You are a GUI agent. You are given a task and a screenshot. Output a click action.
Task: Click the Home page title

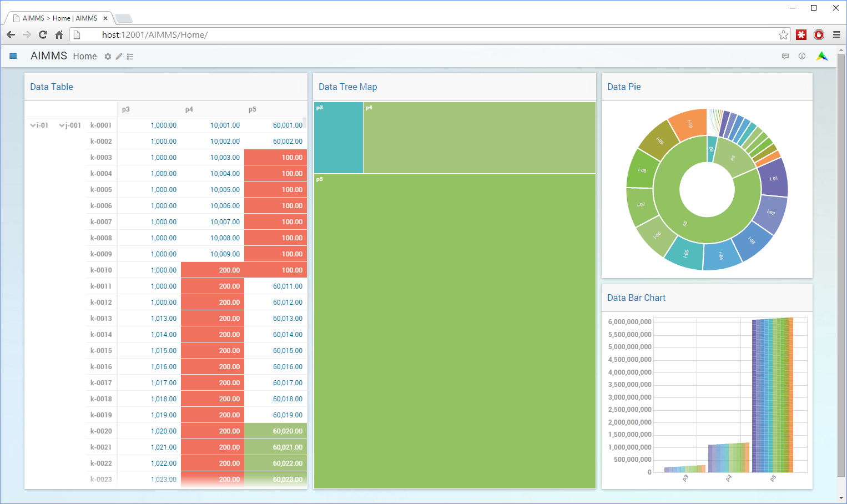click(x=85, y=56)
